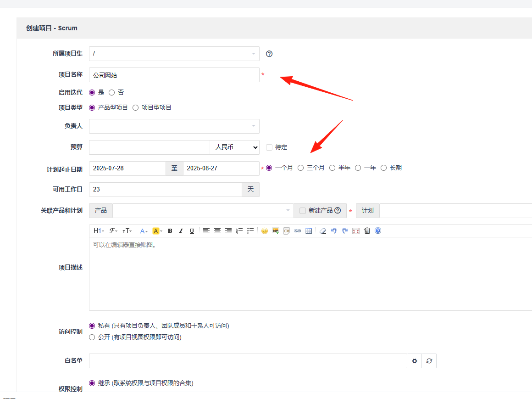This screenshot has width=532, height=399.
Task: Toggle underline formatting in editor
Action: (x=192, y=231)
